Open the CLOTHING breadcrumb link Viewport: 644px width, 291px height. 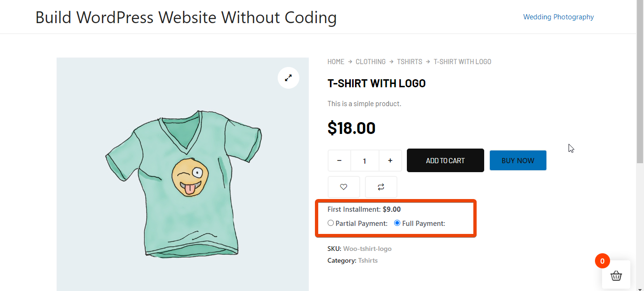(x=371, y=62)
